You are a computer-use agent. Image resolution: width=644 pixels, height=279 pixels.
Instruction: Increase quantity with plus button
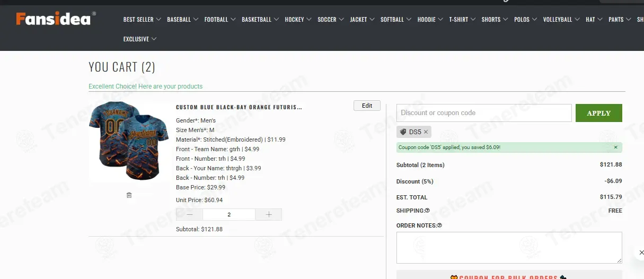(x=269, y=214)
